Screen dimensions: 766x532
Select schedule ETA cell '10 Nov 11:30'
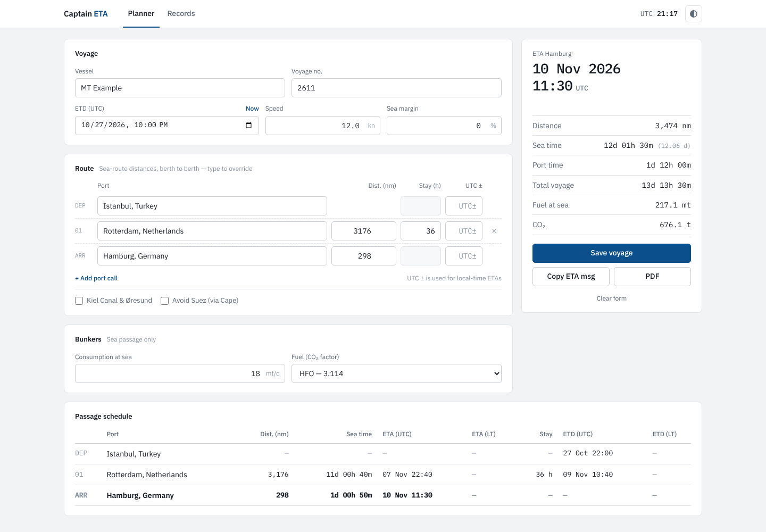[x=407, y=495]
